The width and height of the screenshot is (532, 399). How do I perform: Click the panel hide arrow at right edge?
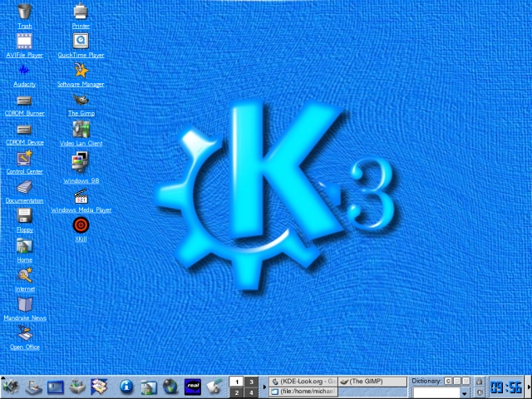pos(529,387)
